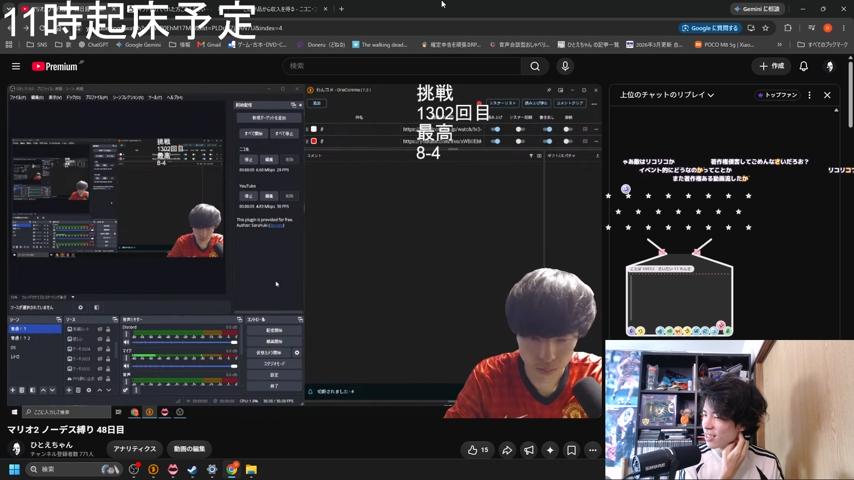
Task: Click the 動画の編集 button
Action: pos(190,449)
